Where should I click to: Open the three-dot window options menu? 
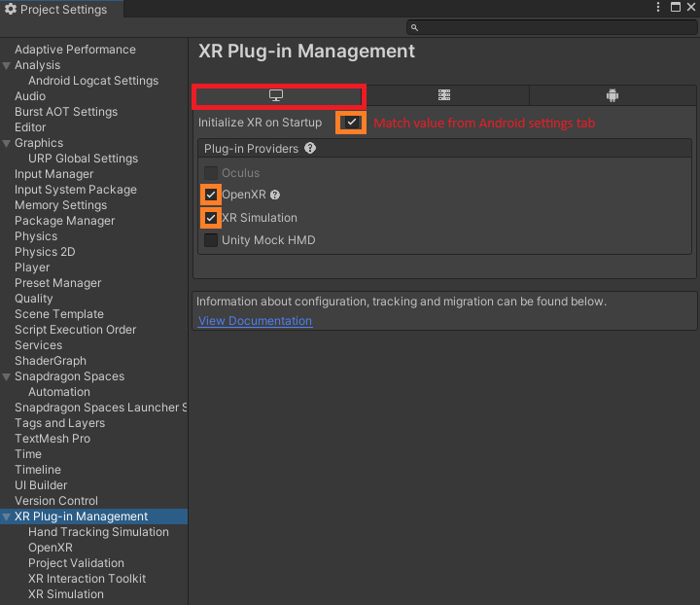point(658,7)
